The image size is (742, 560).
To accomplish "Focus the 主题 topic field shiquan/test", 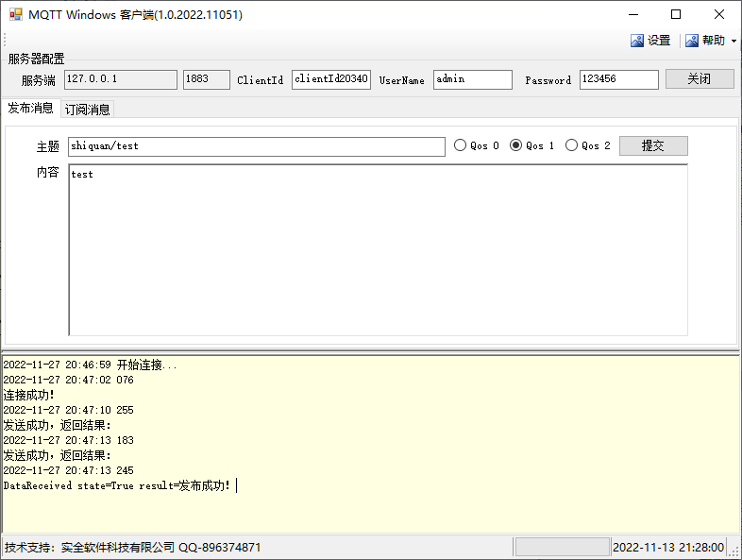I will [257, 146].
